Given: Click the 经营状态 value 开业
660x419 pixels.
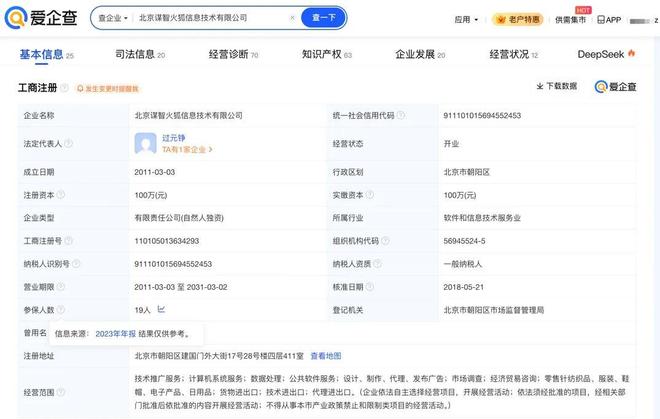Looking at the screenshot, I should coord(451,144).
